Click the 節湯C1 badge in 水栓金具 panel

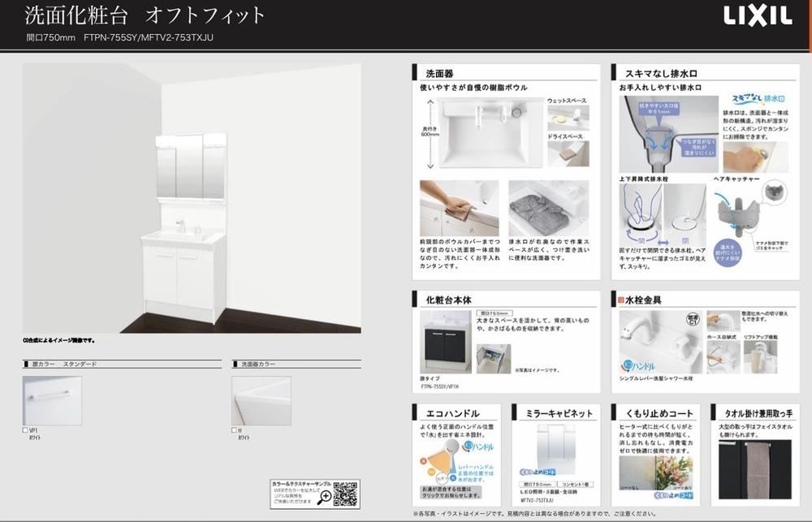click(693, 320)
